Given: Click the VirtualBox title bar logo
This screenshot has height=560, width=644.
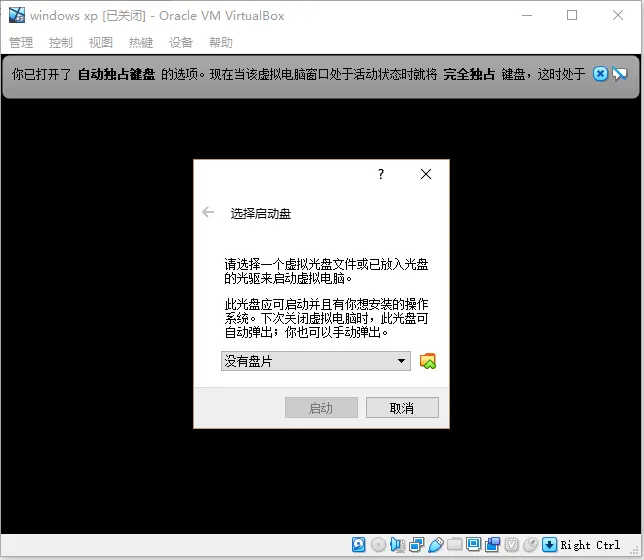Looking at the screenshot, I should tap(17, 15).
